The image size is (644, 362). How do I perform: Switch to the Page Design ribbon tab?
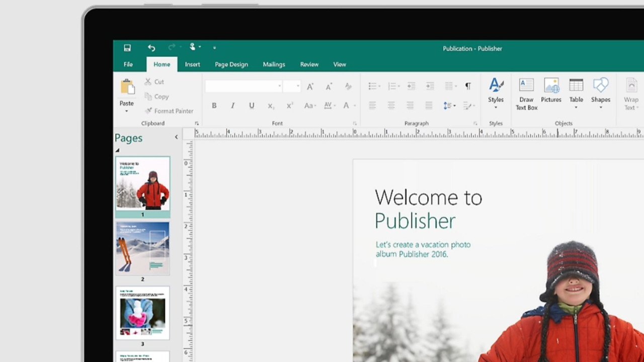231,64
